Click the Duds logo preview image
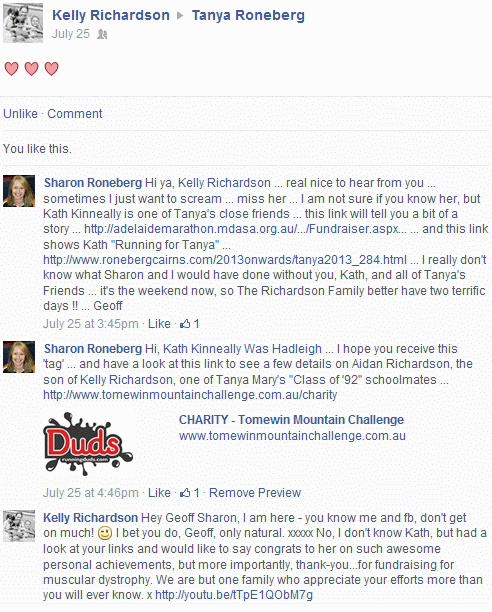The width and height of the screenshot is (492, 612). coord(88,444)
